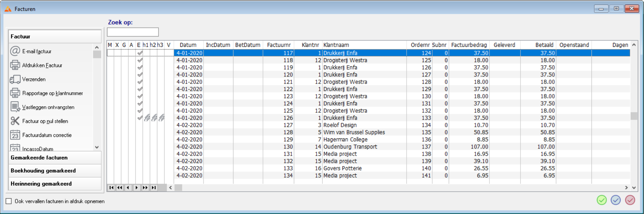The width and height of the screenshot is (644, 214).
Task: Expand the Gemarkeerde facturen section
Action: coord(55,158)
